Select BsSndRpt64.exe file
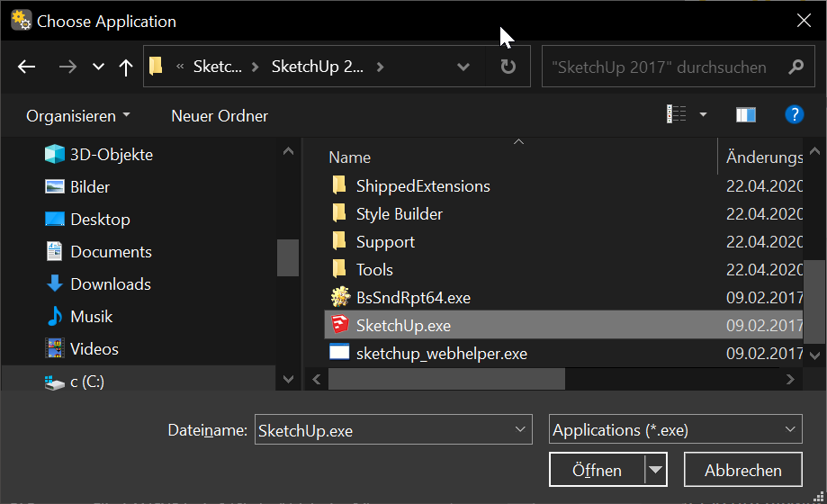The height and width of the screenshot is (504, 827). [x=413, y=298]
